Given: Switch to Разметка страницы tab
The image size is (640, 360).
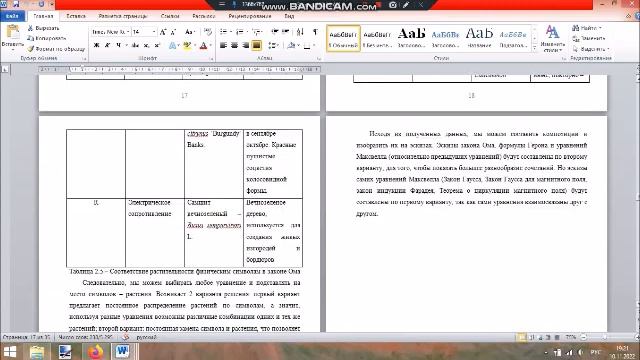Looking at the screenshot, I should pyautogui.click(x=122, y=16).
